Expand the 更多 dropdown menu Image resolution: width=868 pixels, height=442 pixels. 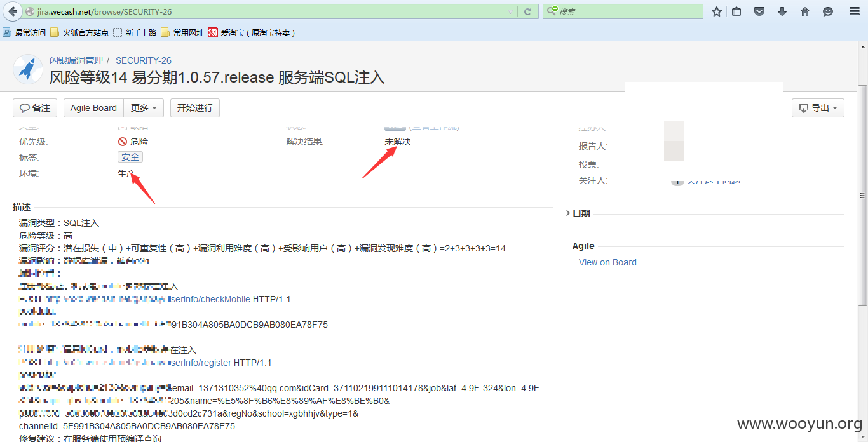pyautogui.click(x=144, y=108)
